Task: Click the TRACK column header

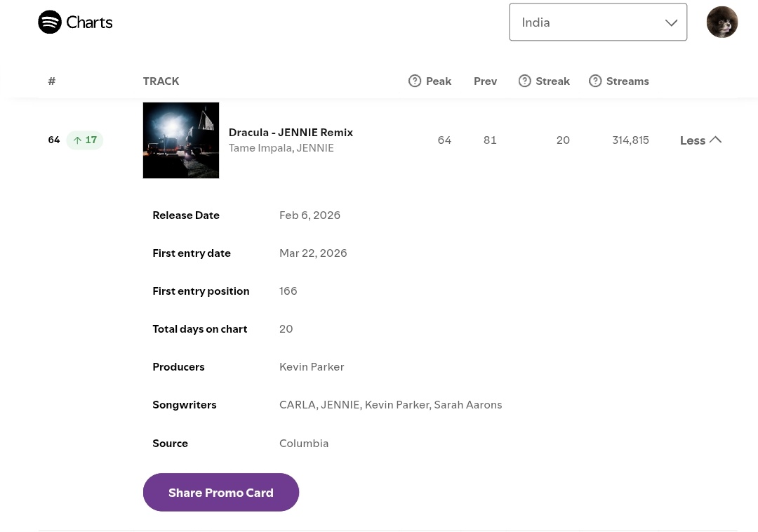Action: (x=161, y=81)
